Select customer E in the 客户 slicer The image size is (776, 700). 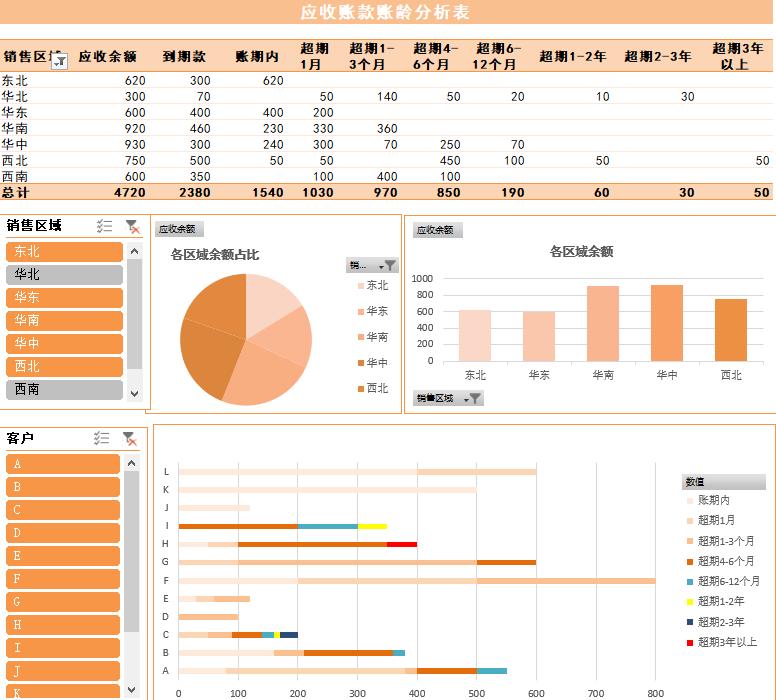(63, 555)
